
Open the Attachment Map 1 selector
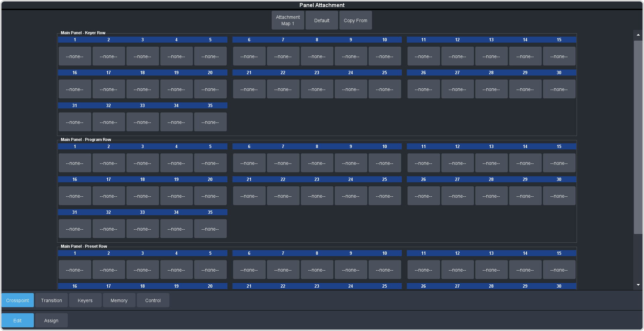click(x=288, y=20)
